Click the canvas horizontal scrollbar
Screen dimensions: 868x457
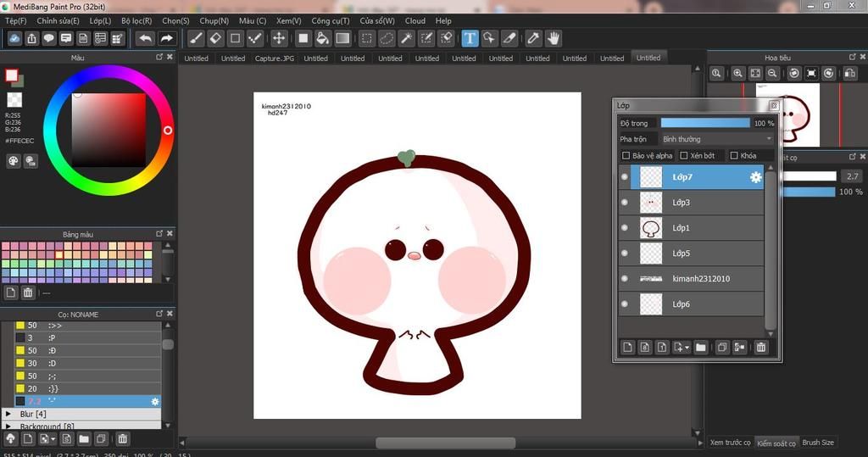446,443
